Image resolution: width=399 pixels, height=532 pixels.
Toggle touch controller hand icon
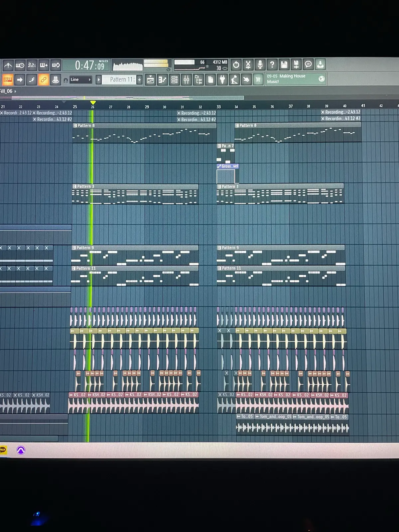(246, 79)
